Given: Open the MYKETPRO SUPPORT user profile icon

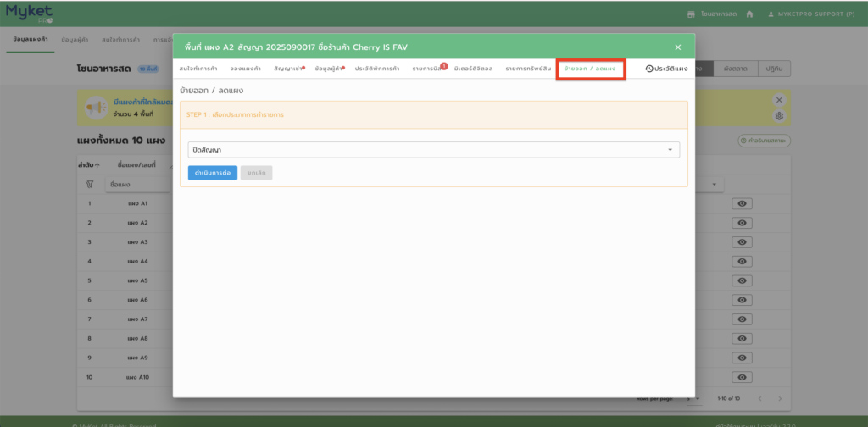Looking at the screenshot, I should tap(771, 14).
